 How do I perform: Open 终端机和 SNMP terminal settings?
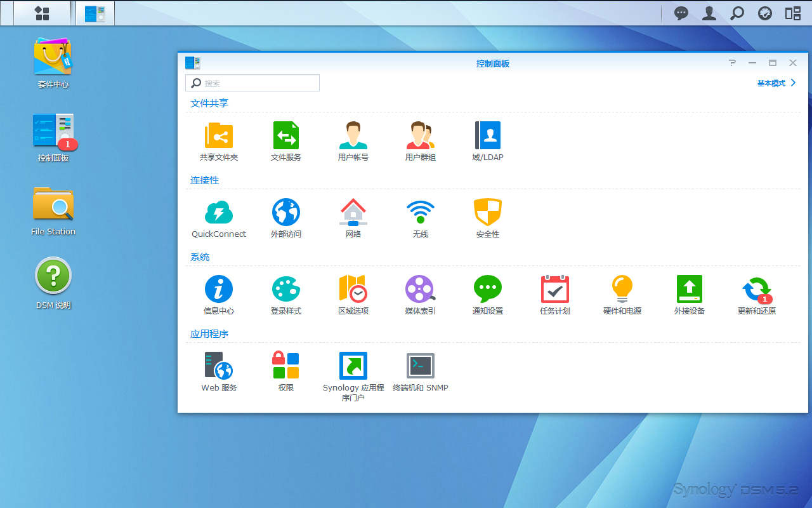click(x=421, y=366)
